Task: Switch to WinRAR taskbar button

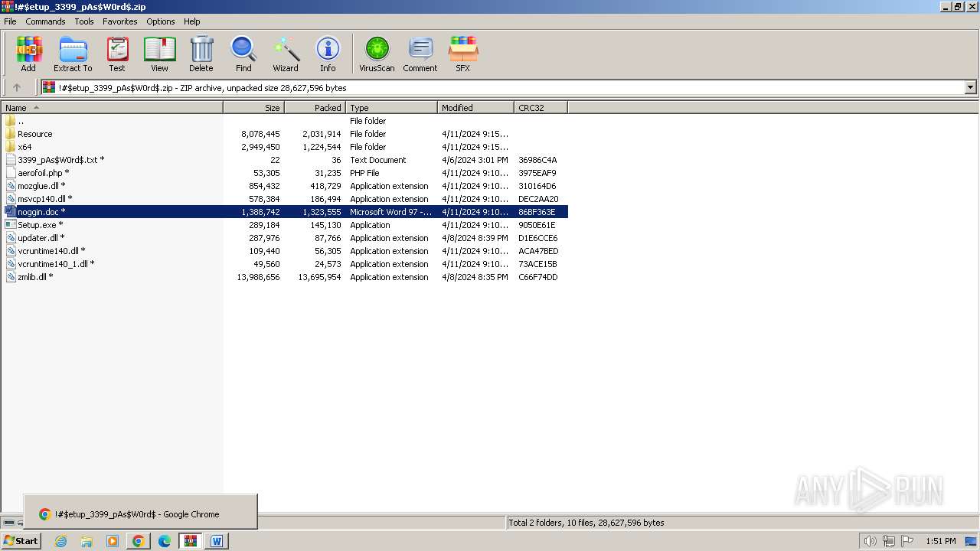Action: (x=191, y=541)
